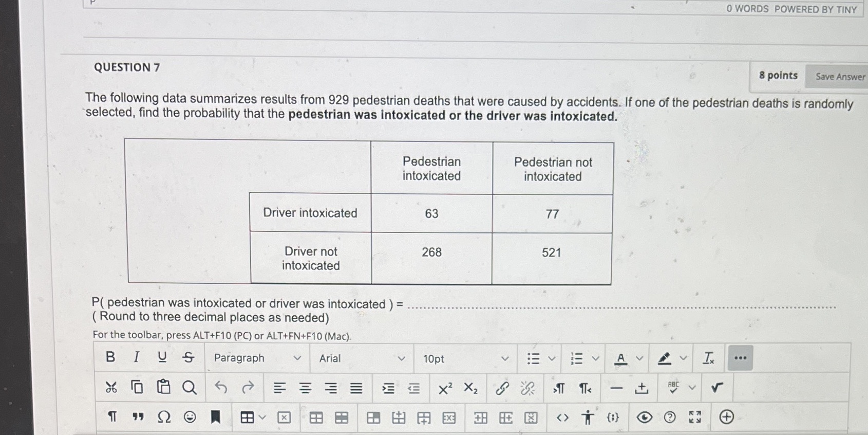Viewport: 868px width, 435px height.
Task: Open the emoji picker
Action: tap(190, 416)
